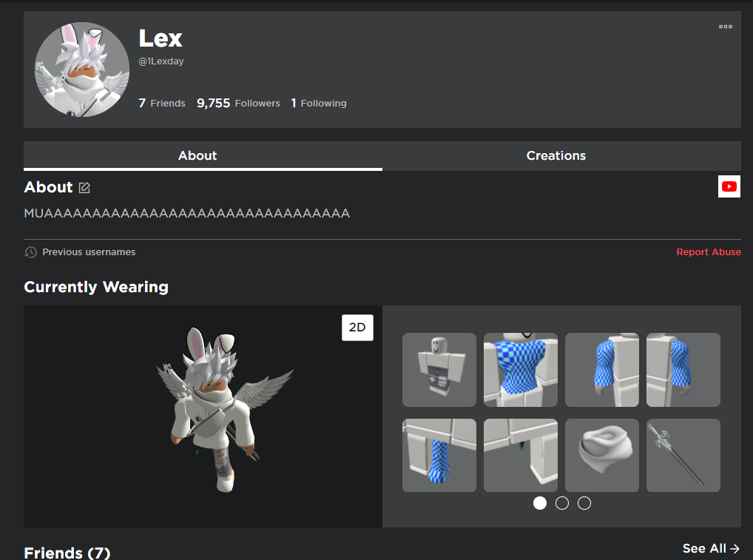Open the three-dot profile options menu
Viewport: 753px width, 560px height.
[725, 27]
